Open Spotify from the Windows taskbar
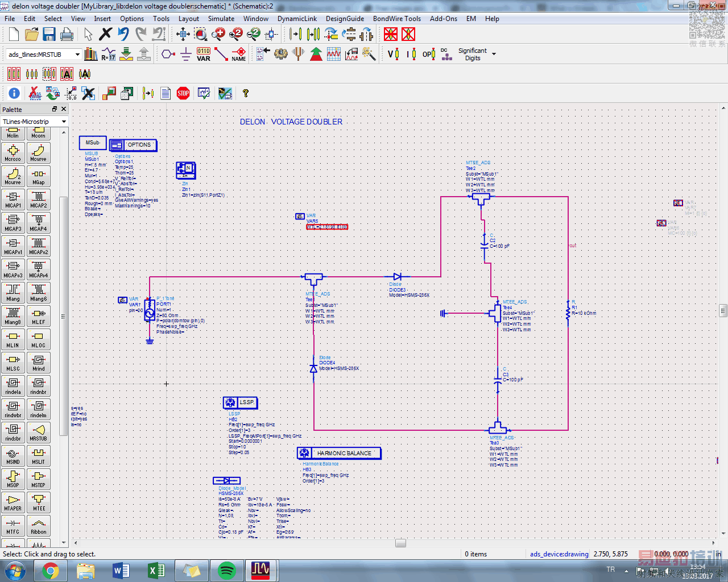The height and width of the screenshot is (582, 728). pyautogui.click(x=226, y=570)
